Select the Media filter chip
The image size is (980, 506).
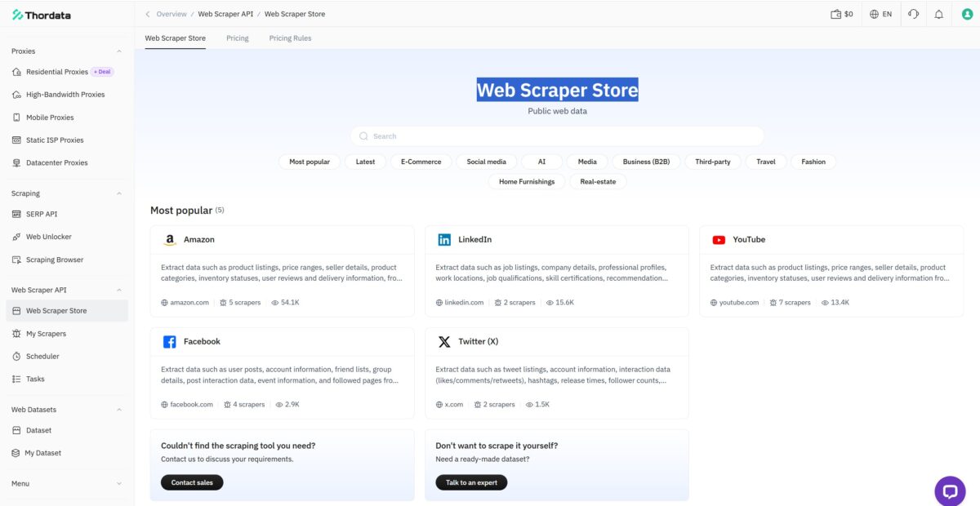pyautogui.click(x=587, y=162)
